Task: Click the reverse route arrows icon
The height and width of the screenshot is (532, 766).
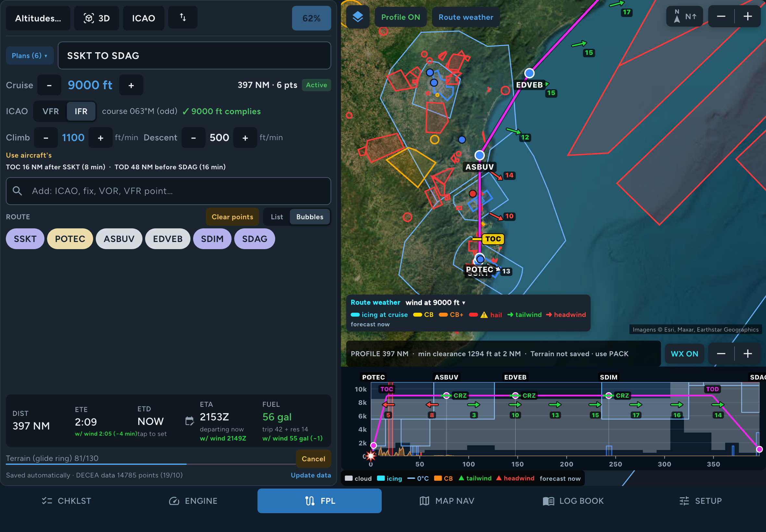Action: tap(183, 17)
